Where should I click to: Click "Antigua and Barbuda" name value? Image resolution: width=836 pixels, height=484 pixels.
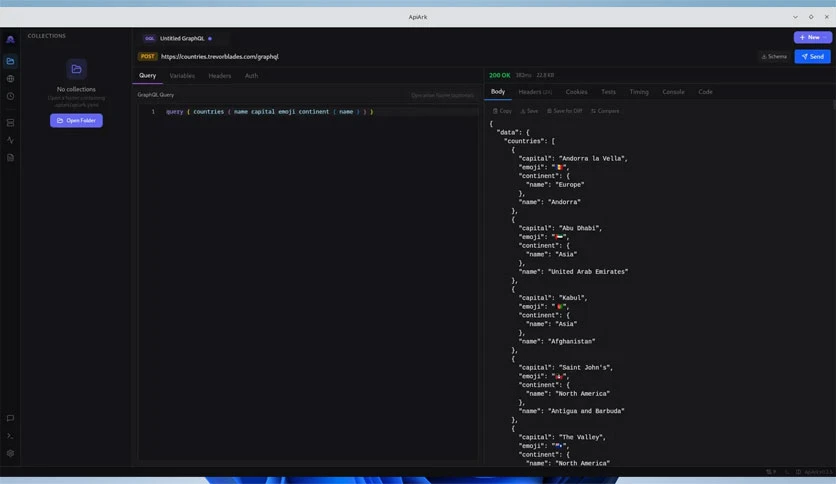point(586,411)
